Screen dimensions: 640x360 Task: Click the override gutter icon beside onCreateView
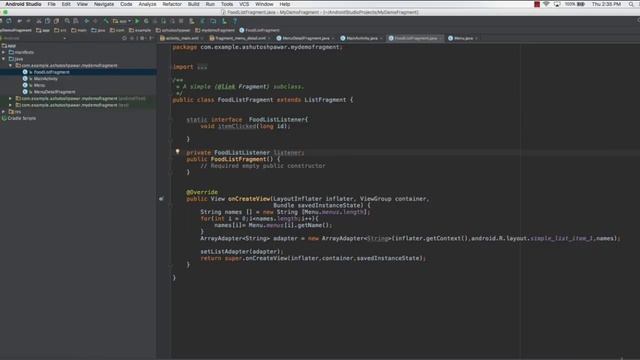pyautogui.click(x=161, y=199)
